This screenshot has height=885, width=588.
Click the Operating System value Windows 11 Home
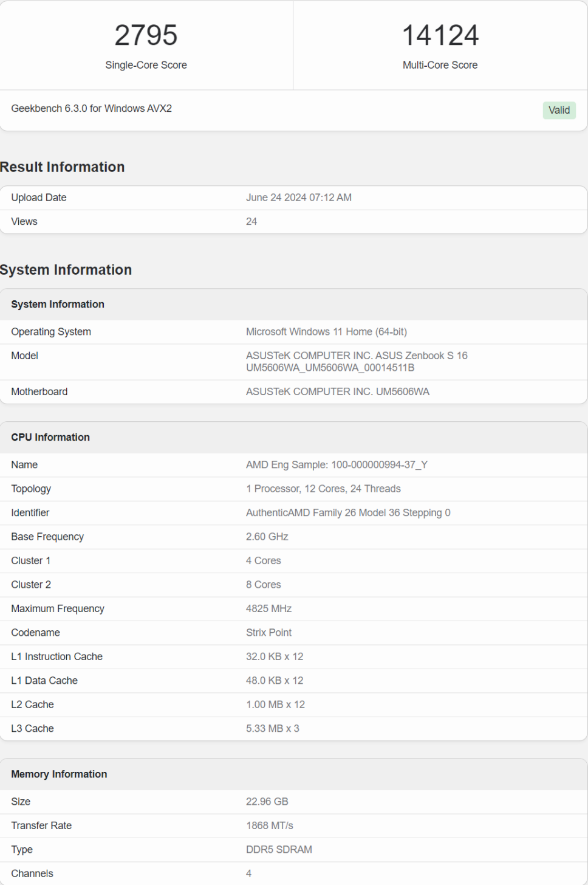[x=326, y=332]
